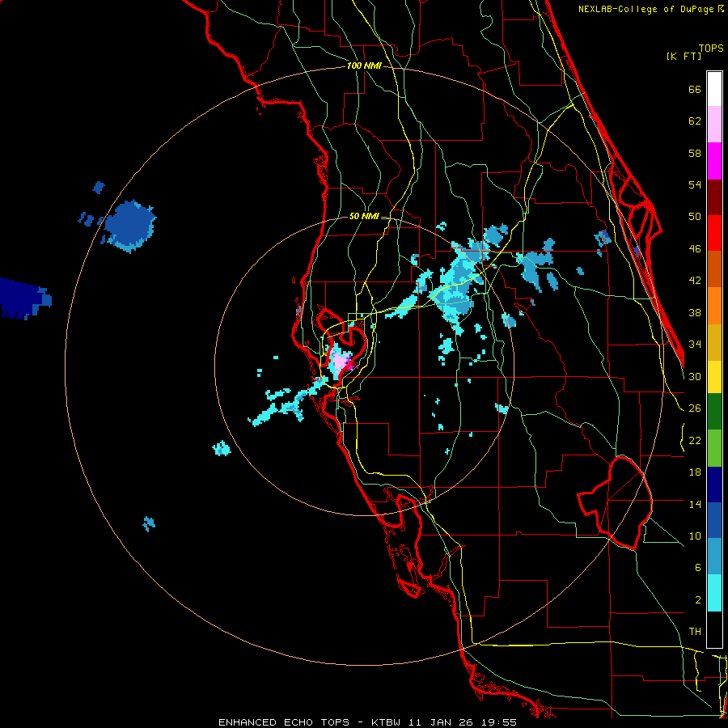Click the 18 legend value

coord(695,472)
